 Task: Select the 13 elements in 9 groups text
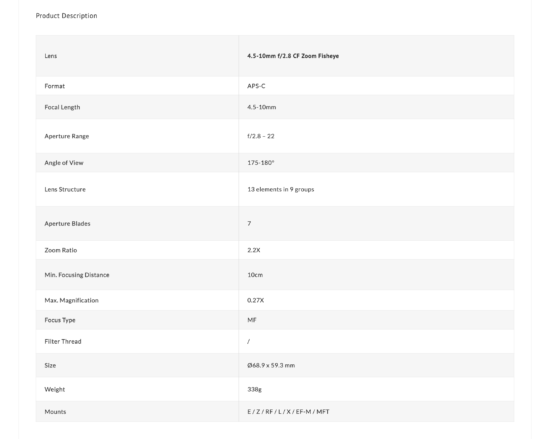click(x=281, y=189)
